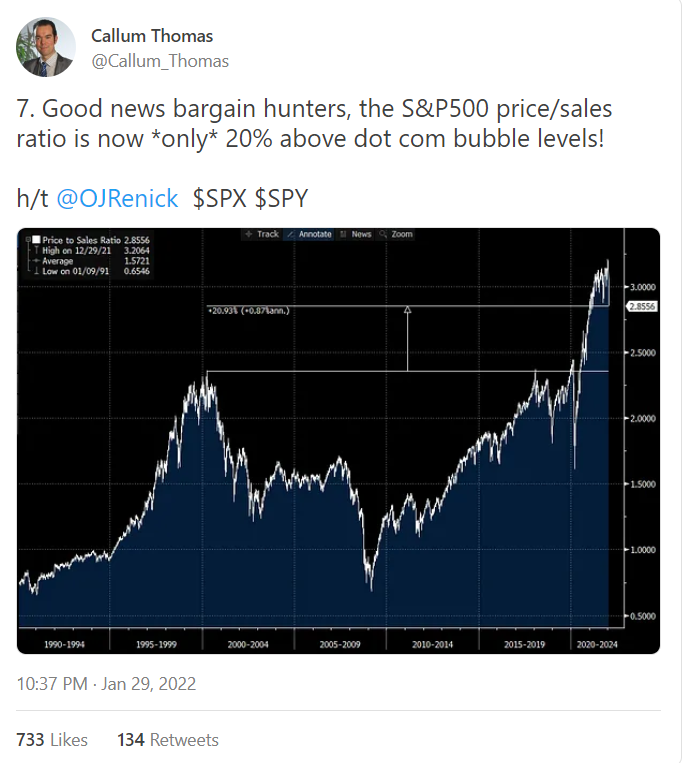
Task: Collapse the chart legend box expander
Action: click(27, 241)
